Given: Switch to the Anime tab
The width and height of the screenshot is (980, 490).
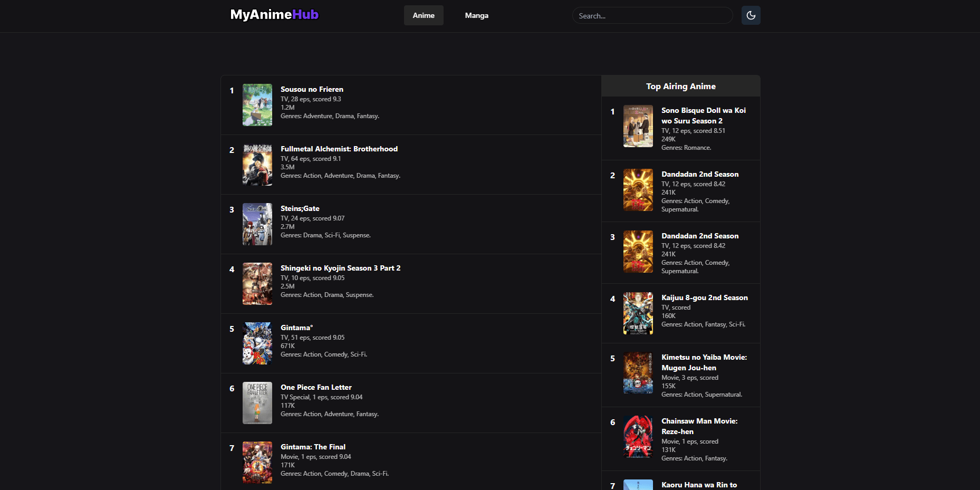Looking at the screenshot, I should 424,15.
